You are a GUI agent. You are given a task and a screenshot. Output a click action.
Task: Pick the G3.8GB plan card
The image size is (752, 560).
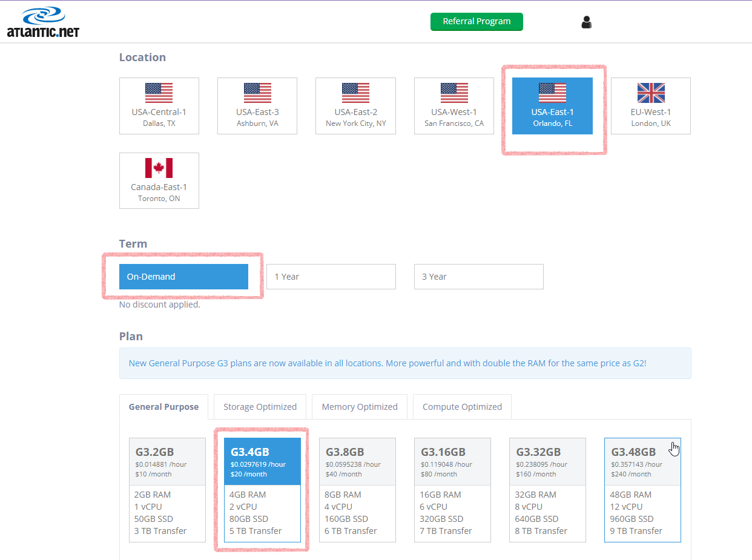tap(357, 490)
